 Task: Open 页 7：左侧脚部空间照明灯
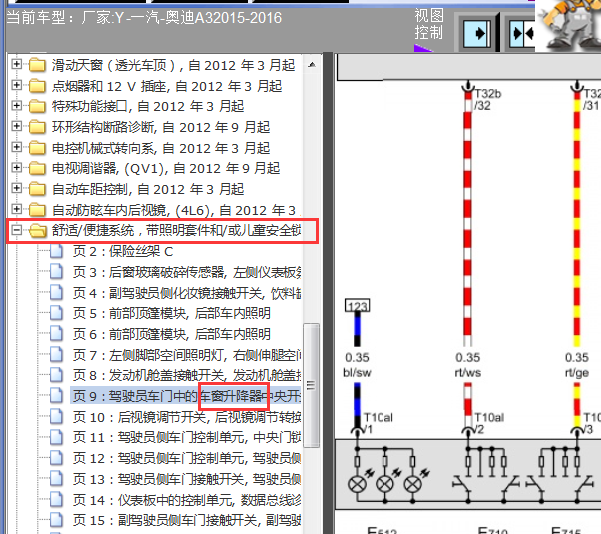(187, 355)
